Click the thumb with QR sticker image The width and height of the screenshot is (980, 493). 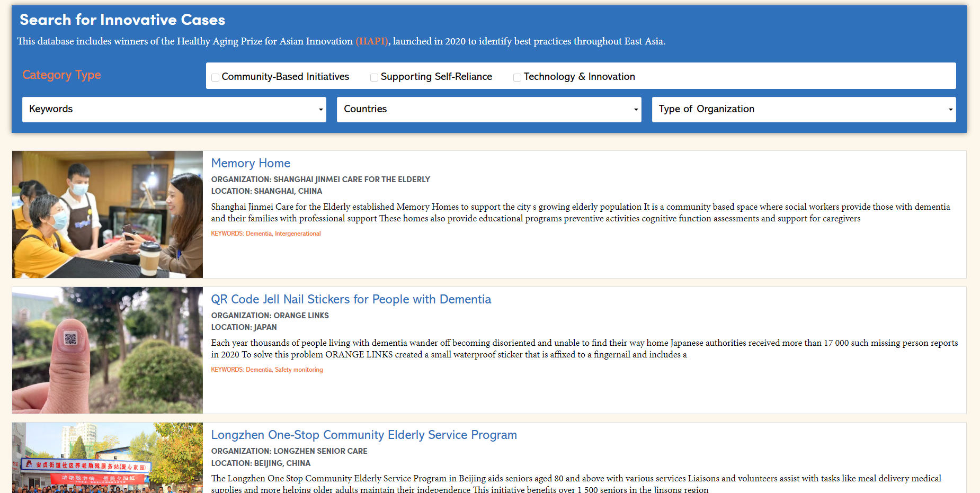pos(108,350)
